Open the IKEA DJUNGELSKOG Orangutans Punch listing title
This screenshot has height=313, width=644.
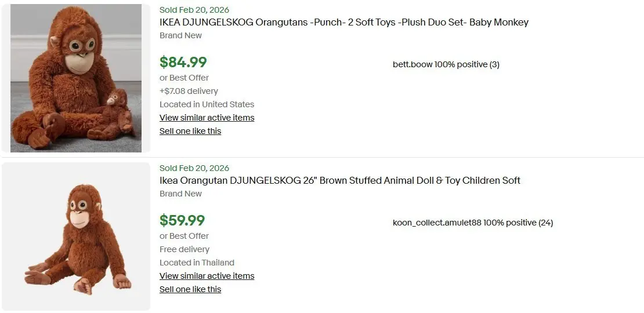click(x=344, y=23)
